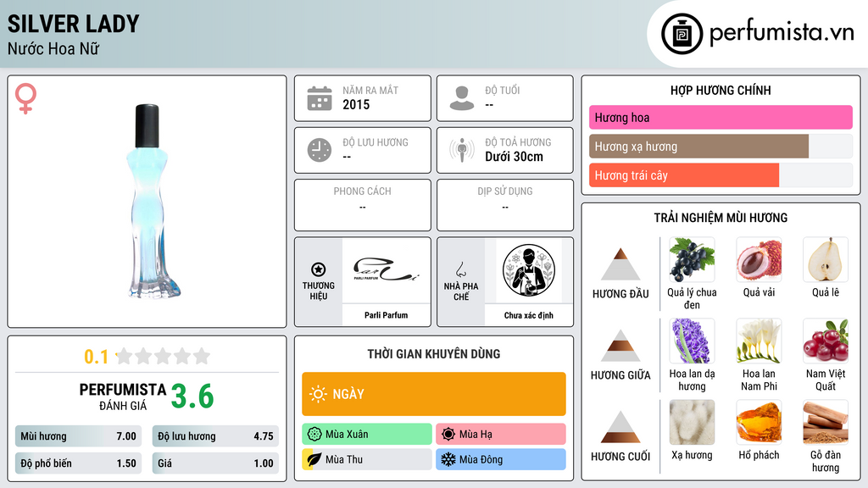
Task: Click the 2015 release year value
Action: 356,104
